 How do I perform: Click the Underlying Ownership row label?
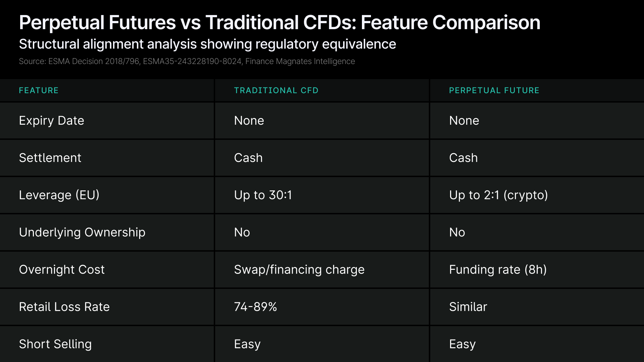pyautogui.click(x=82, y=232)
